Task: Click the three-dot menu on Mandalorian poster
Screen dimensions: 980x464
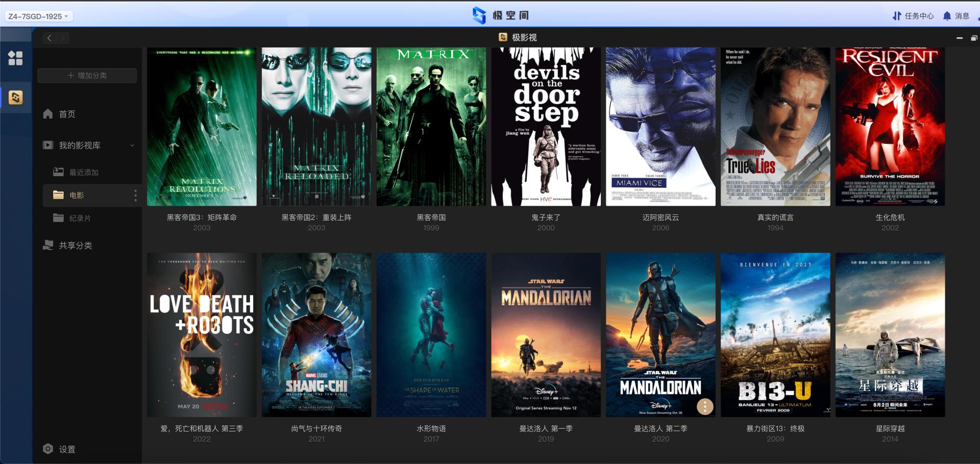Action: point(705,406)
